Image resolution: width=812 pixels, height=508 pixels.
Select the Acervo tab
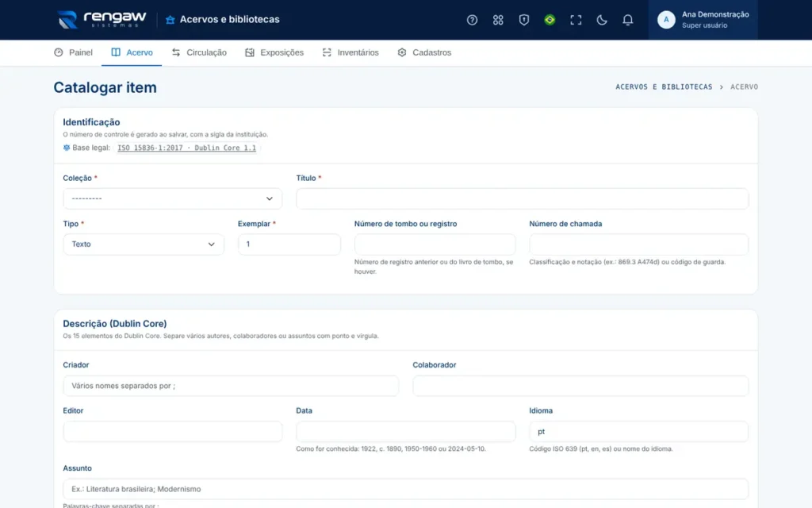pos(132,52)
